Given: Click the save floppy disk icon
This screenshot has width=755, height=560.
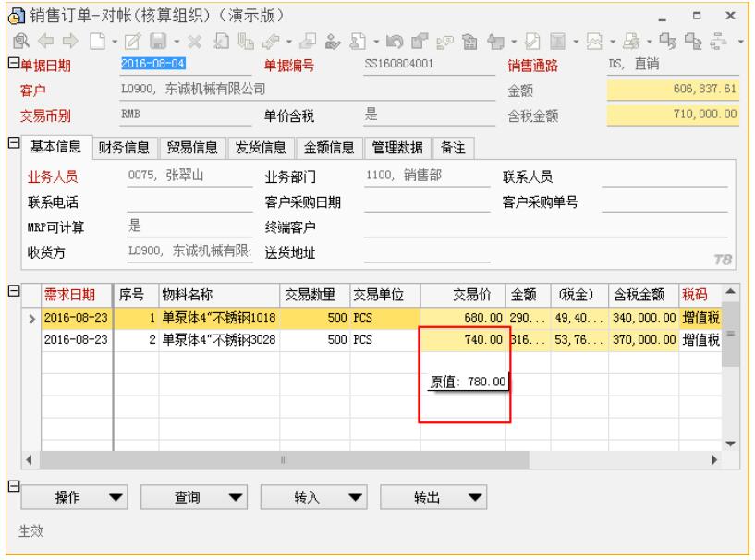Looking at the screenshot, I should click(x=157, y=42).
